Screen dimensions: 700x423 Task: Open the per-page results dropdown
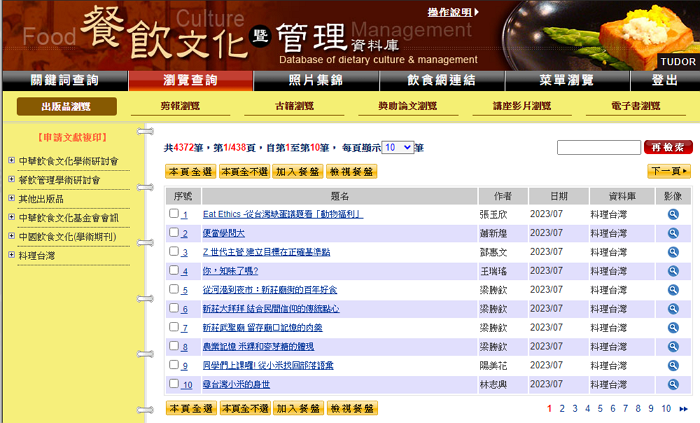(397, 147)
